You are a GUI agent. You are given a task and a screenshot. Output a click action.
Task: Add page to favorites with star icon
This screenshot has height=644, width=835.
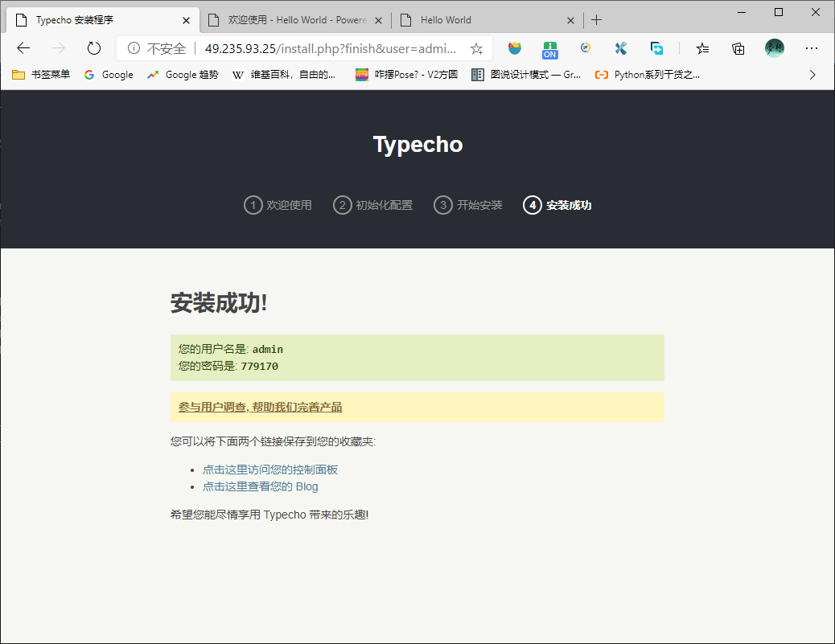coord(476,49)
